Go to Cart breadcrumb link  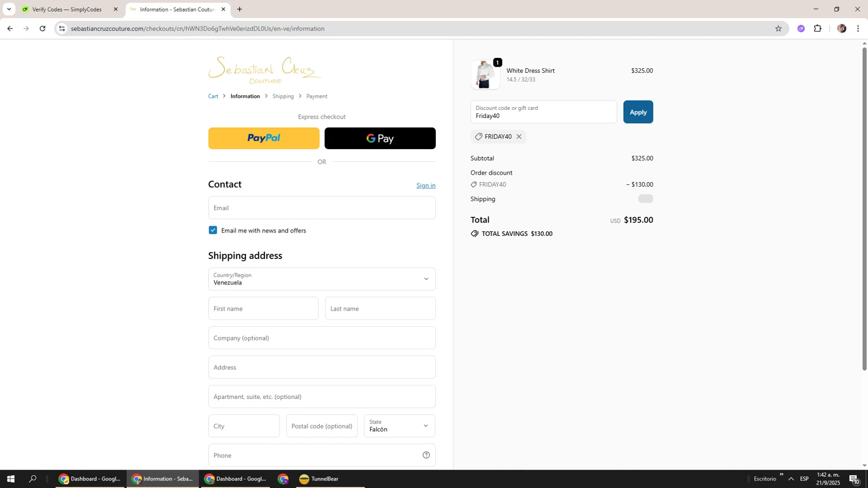point(214,96)
